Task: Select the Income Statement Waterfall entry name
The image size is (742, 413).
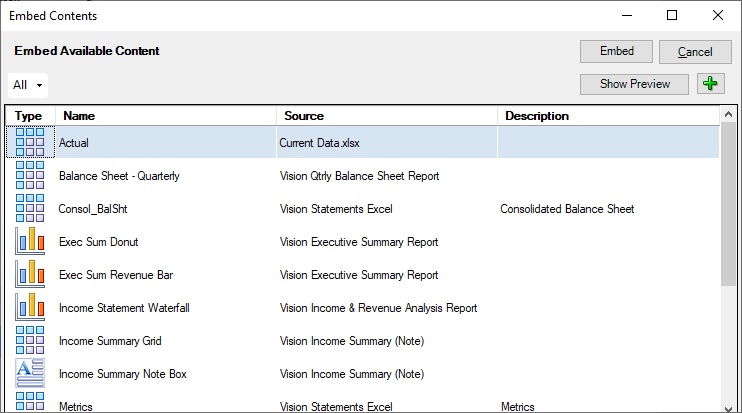Action: pyautogui.click(x=124, y=308)
